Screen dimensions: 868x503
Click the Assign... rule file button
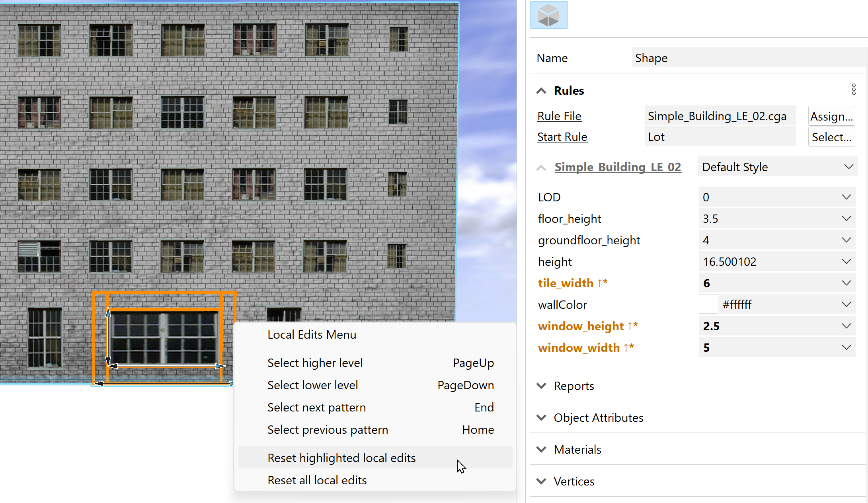[831, 116]
